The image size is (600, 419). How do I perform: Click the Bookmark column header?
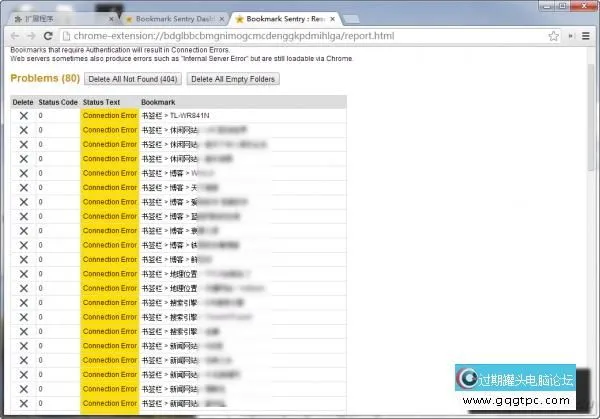pos(158,102)
